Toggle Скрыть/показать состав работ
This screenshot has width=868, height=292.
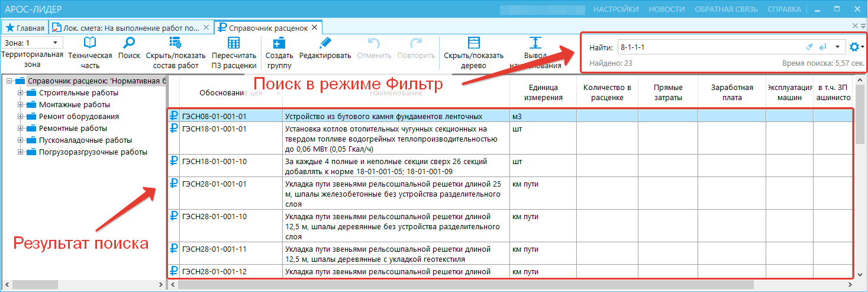pos(176,43)
